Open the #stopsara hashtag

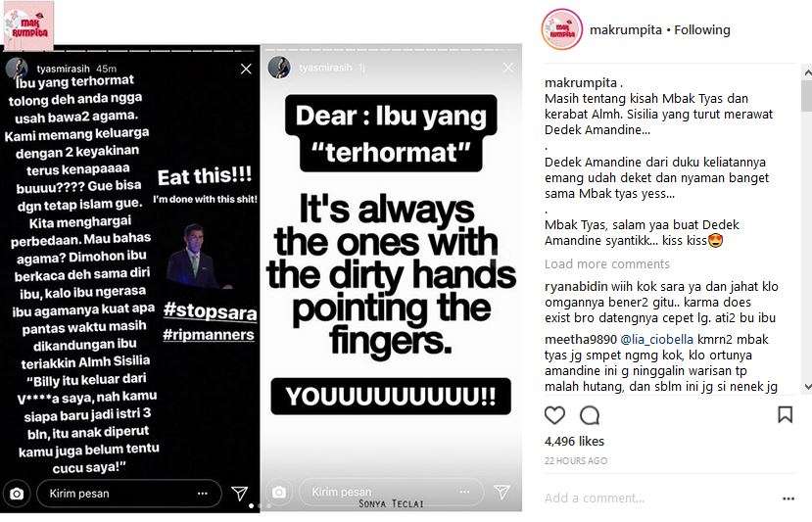click(x=211, y=311)
